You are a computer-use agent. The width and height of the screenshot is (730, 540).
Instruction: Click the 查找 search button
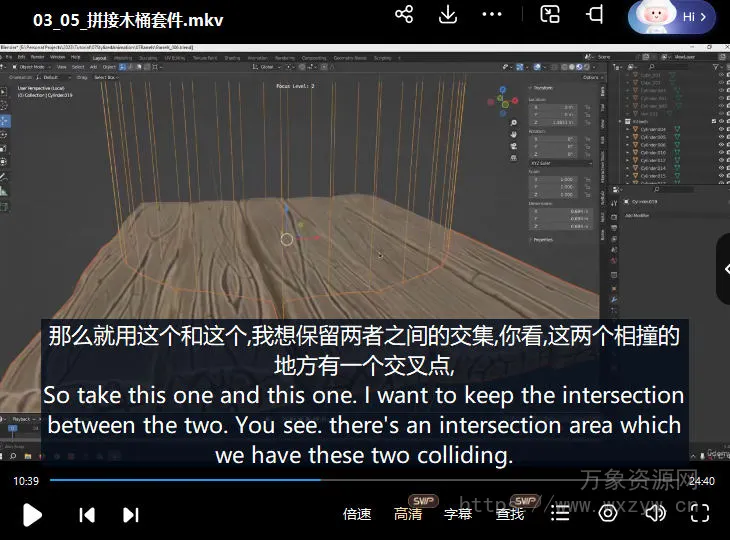(x=510, y=514)
